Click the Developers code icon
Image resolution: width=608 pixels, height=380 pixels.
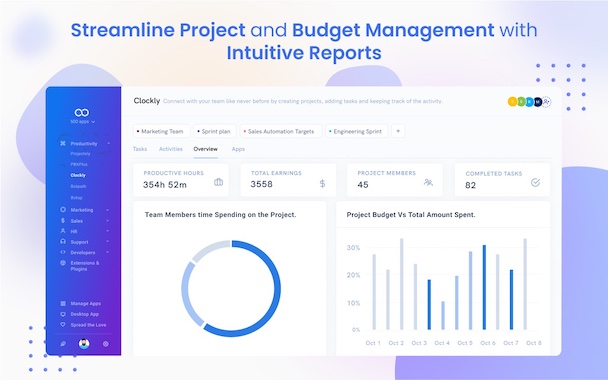point(63,252)
